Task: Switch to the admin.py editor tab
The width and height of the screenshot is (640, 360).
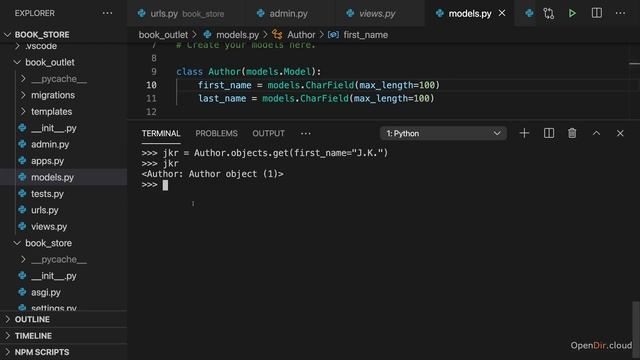Action: pos(289,13)
